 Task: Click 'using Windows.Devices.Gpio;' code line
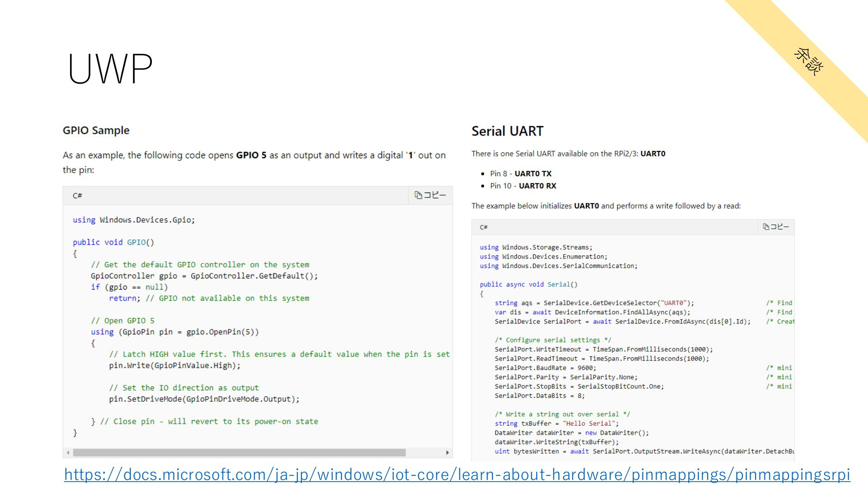[134, 220]
